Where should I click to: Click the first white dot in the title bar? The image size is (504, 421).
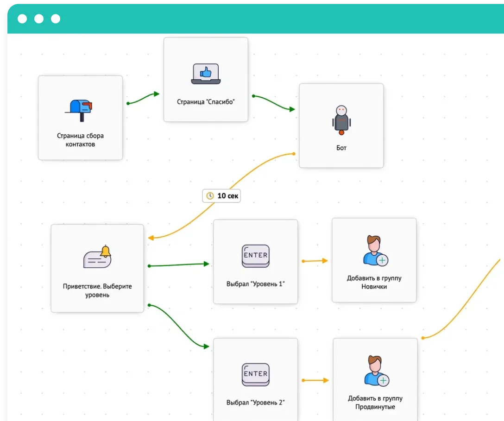pos(22,19)
